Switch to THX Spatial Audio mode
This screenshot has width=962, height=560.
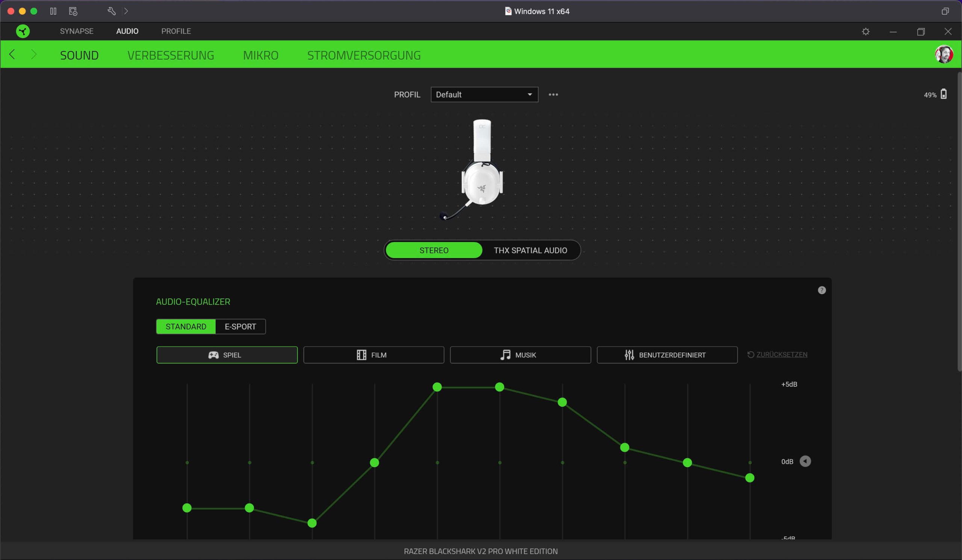point(530,250)
